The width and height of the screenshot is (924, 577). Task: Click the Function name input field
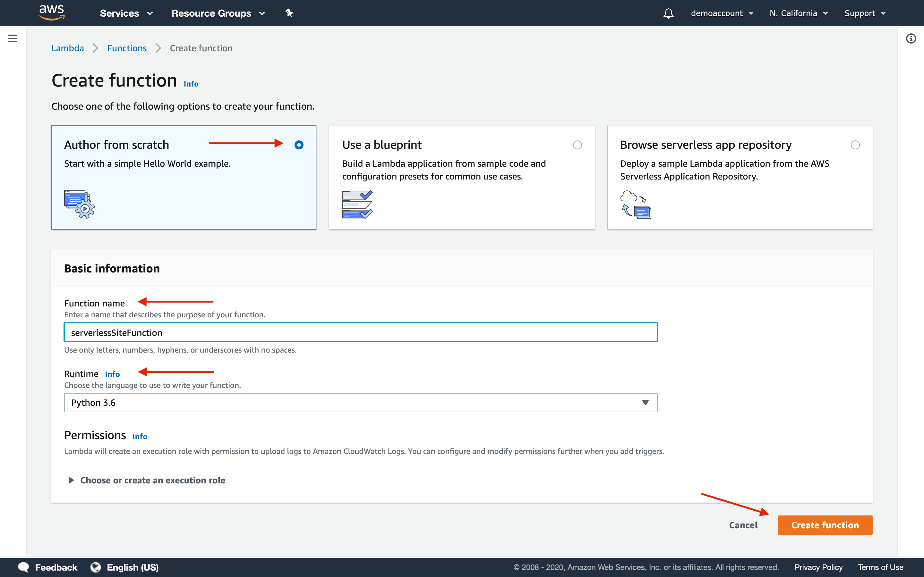pyautogui.click(x=360, y=332)
